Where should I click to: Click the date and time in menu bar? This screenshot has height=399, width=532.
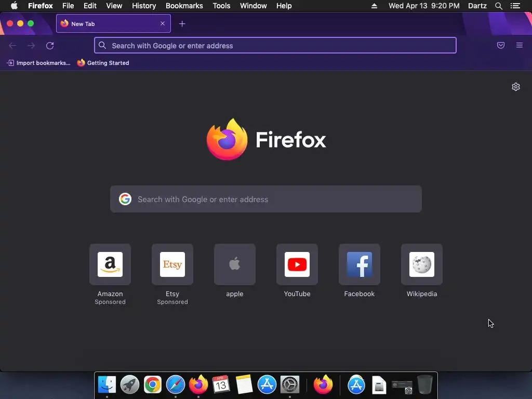pos(424,6)
